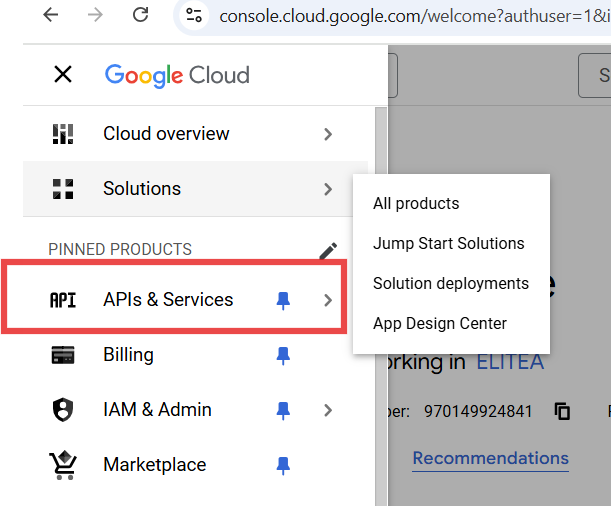The height and width of the screenshot is (506, 611).
Task: Expand the IAM & Admin submenu chevron
Action: point(328,410)
